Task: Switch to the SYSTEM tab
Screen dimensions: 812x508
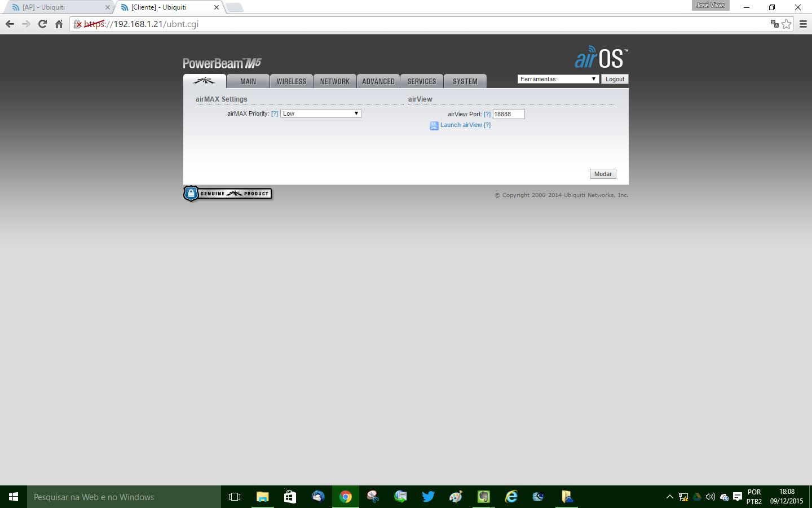Action: tap(465, 81)
